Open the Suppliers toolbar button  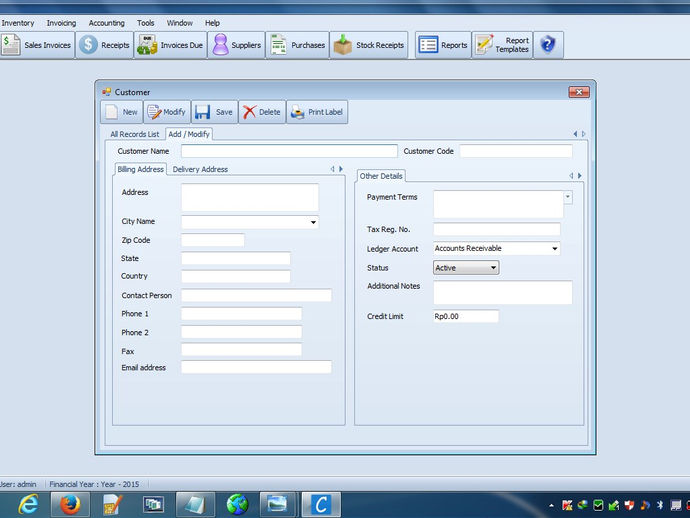(x=236, y=45)
